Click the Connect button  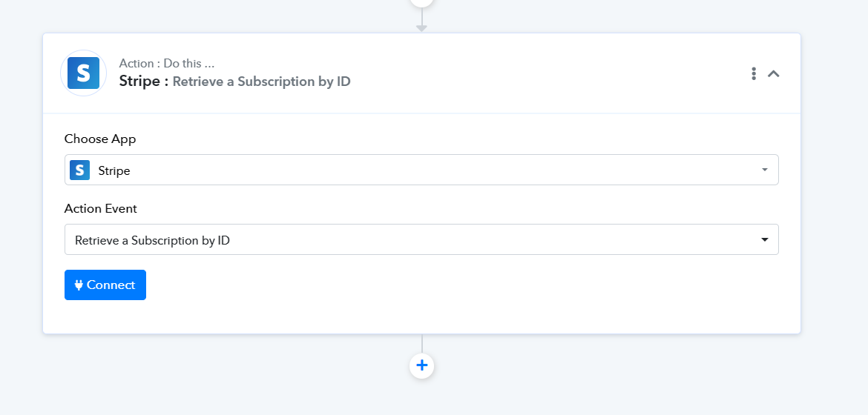pyautogui.click(x=105, y=285)
